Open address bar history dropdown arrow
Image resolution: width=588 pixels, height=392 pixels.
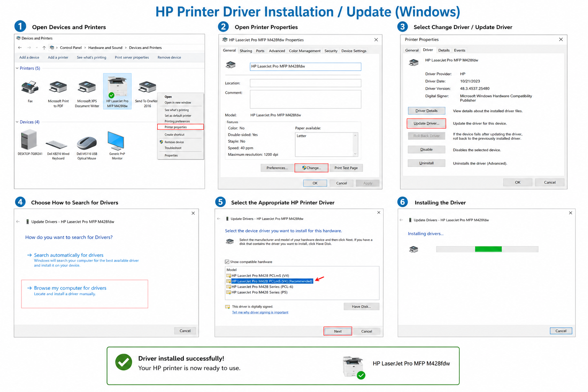(37, 48)
